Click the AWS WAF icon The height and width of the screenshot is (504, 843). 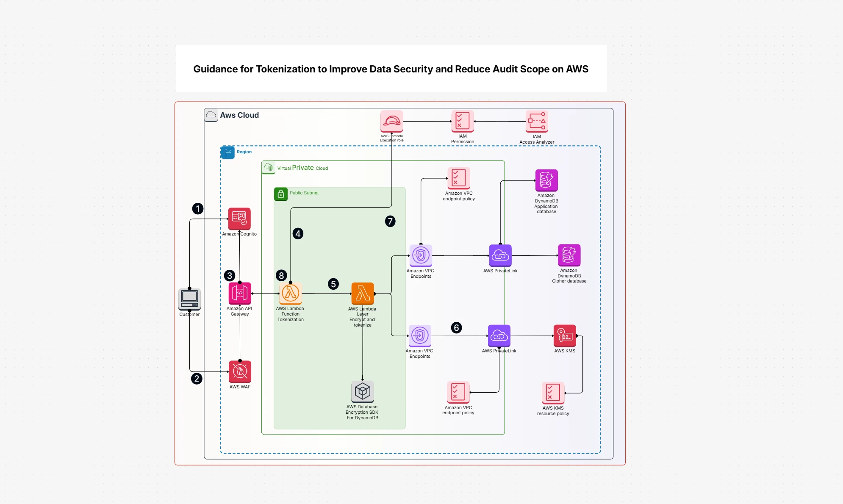tap(240, 372)
